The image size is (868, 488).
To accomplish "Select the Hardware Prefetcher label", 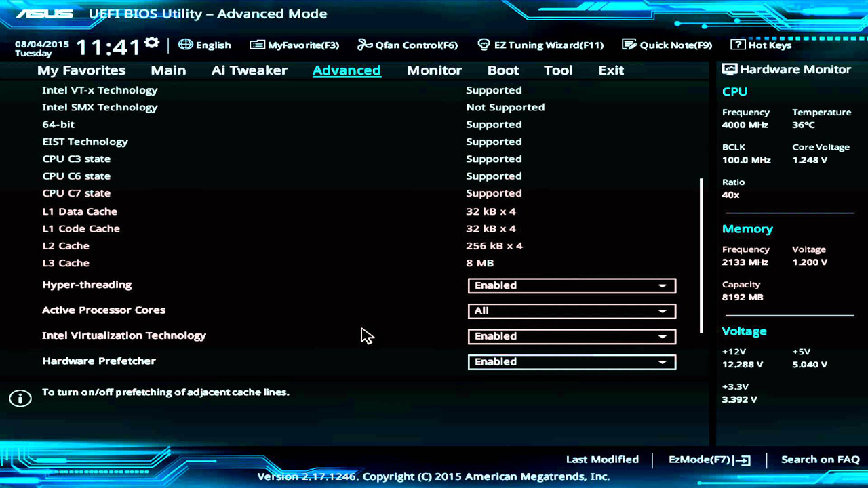I will (x=99, y=361).
